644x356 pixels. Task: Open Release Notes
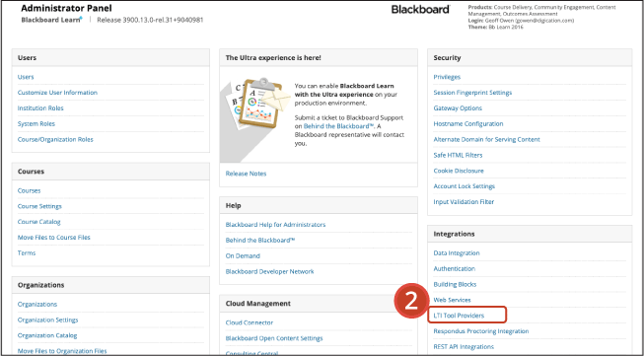tap(246, 174)
